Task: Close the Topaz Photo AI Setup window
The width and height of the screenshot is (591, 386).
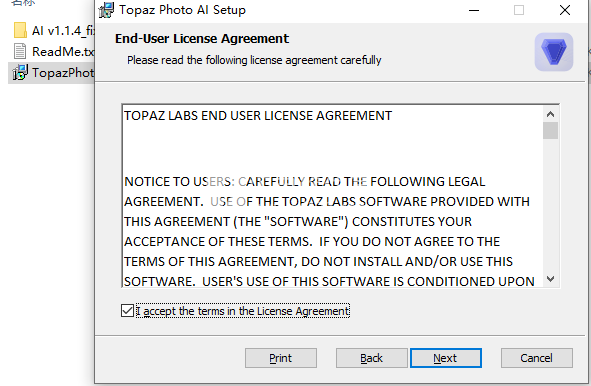Action: click(565, 10)
